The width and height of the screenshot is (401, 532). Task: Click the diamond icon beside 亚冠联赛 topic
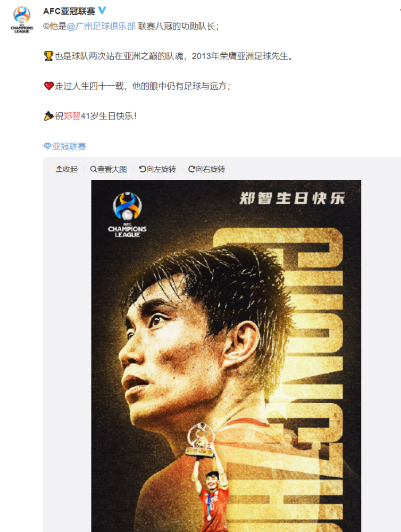pos(47,146)
